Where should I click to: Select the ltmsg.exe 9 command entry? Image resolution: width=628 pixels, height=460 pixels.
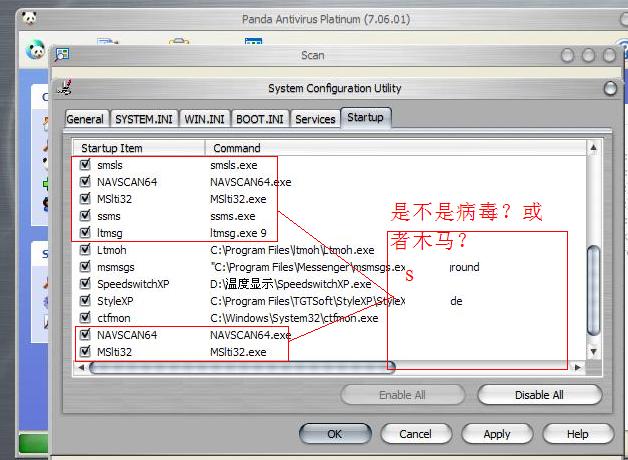pyautogui.click(x=238, y=233)
